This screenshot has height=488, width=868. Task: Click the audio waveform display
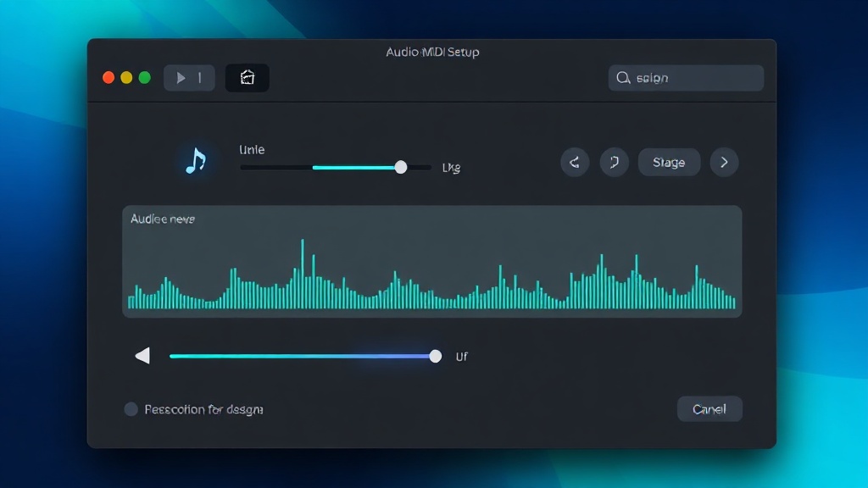pyautogui.click(x=431, y=262)
